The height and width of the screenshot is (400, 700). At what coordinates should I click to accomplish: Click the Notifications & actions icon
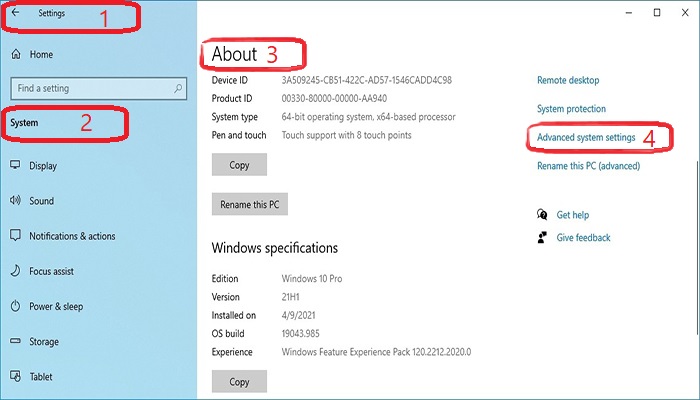(15, 235)
